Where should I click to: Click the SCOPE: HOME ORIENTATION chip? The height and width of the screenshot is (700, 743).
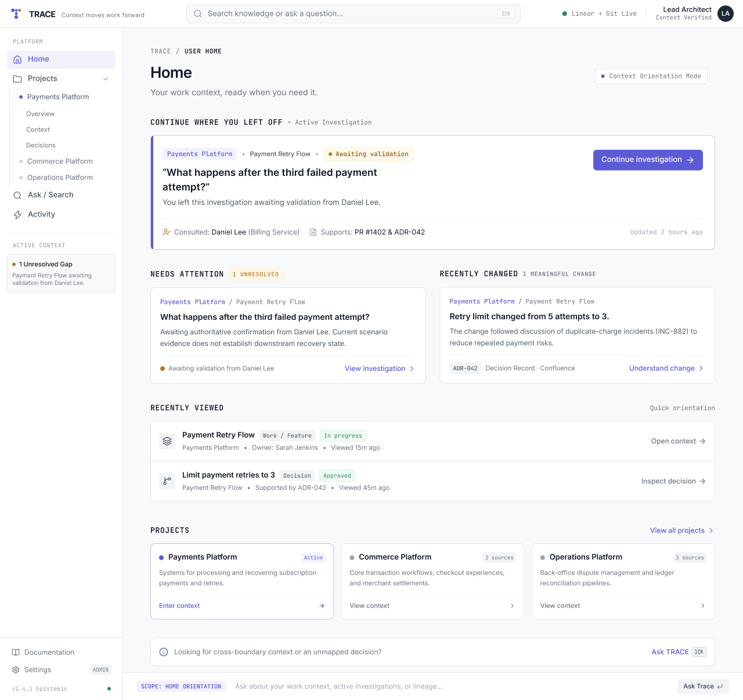point(181,686)
